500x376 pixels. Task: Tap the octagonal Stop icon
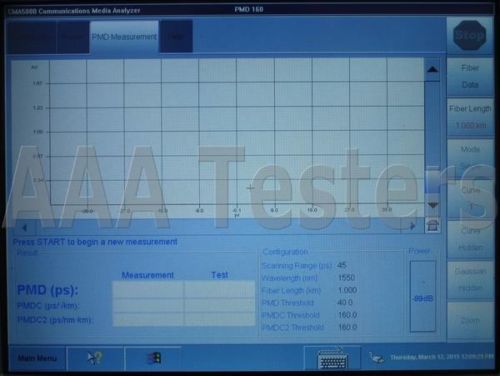click(x=470, y=35)
